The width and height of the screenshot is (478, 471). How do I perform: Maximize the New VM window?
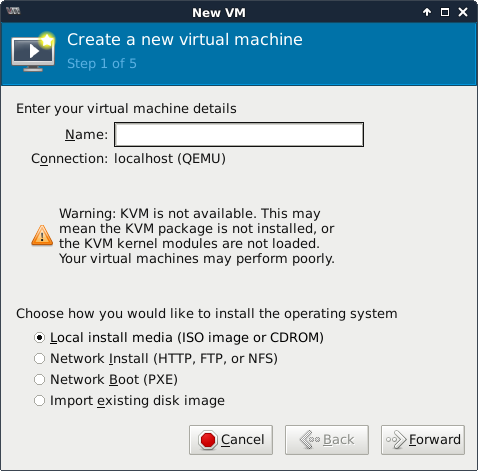click(x=445, y=12)
